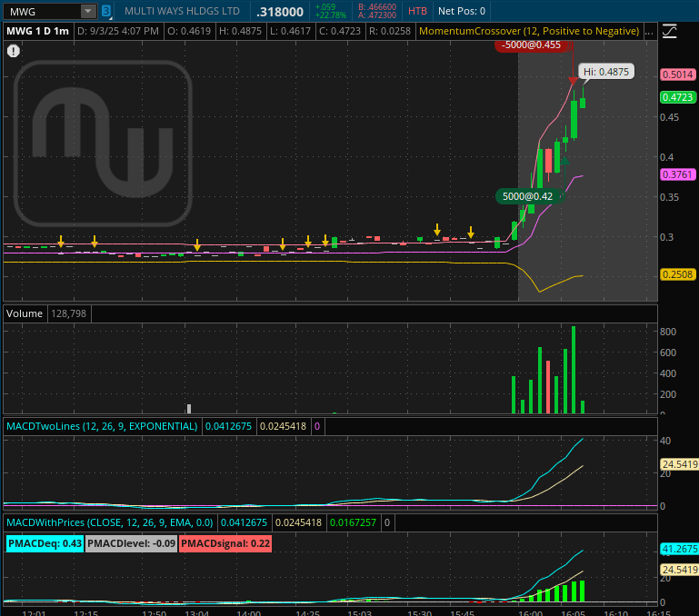The width and height of the screenshot is (699, 616).
Task: Click MACDTwoLines yellow value 0.0245418
Action: click(283, 426)
